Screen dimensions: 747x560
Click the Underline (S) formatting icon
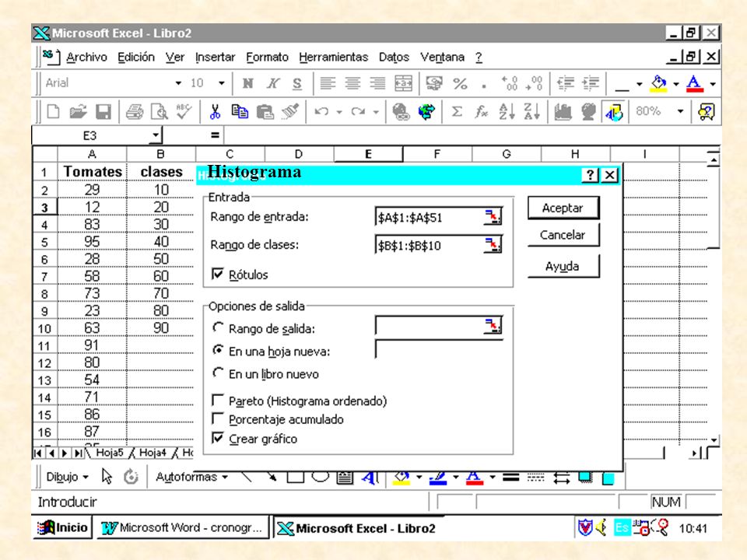coord(297,83)
